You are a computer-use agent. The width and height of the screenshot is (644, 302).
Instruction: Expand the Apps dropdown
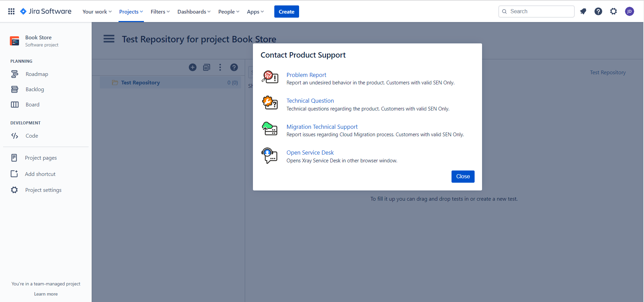255,12
